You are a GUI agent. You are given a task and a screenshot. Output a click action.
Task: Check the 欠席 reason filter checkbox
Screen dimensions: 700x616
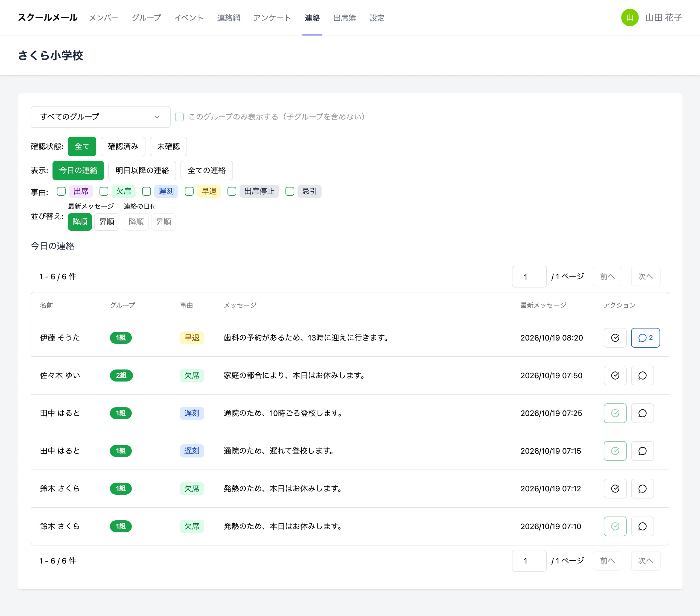tap(104, 191)
